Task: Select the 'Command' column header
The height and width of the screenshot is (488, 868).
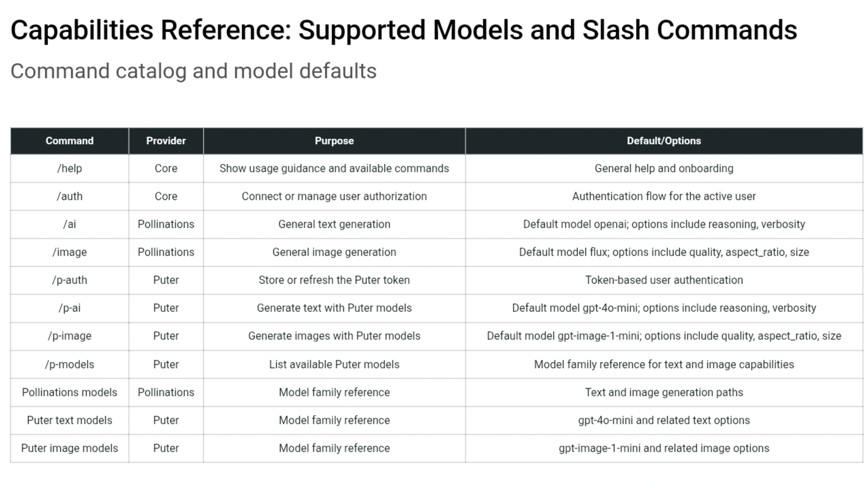Action: coord(70,141)
